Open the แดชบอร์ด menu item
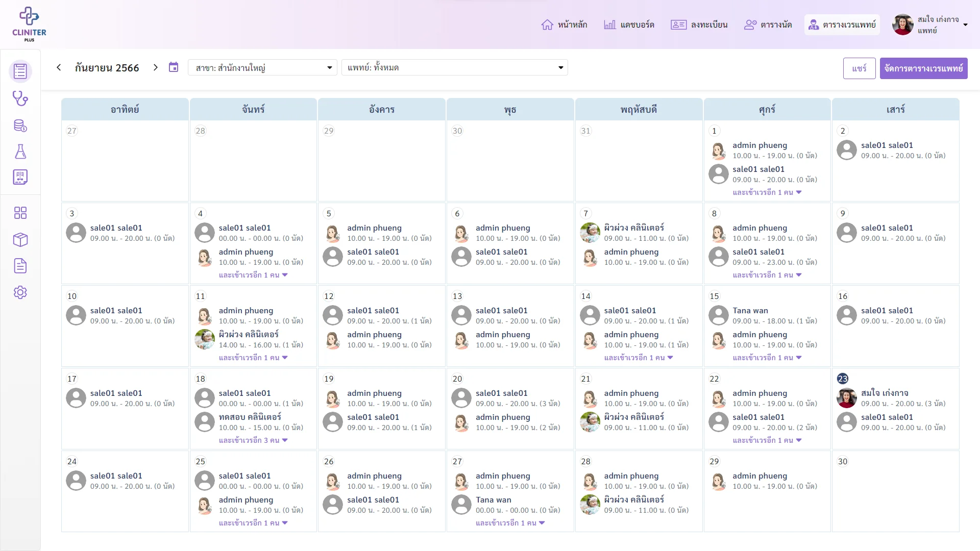 (629, 24)
